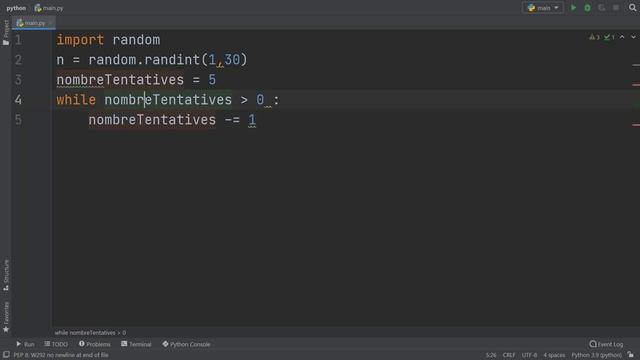Click the main.py breadcrumb in navigation bar
The height and width of the screenshot is (360, 640).
pos(49,8)
